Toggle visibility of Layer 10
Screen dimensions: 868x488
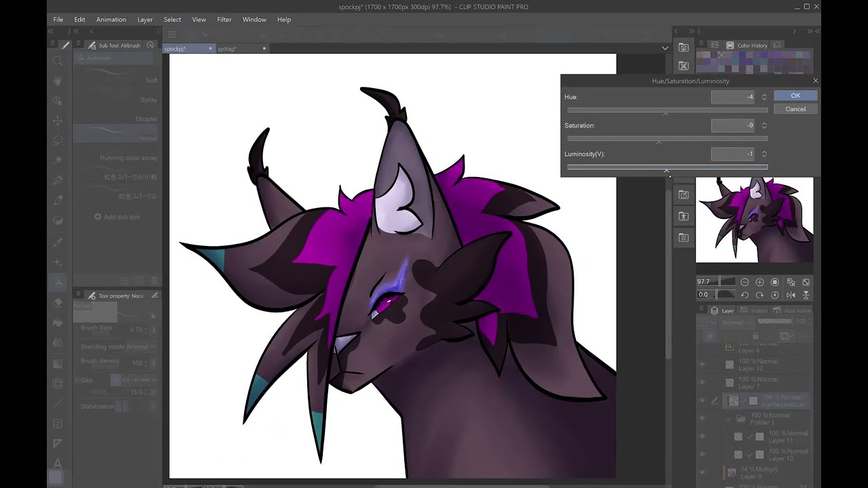click(702, 455)
